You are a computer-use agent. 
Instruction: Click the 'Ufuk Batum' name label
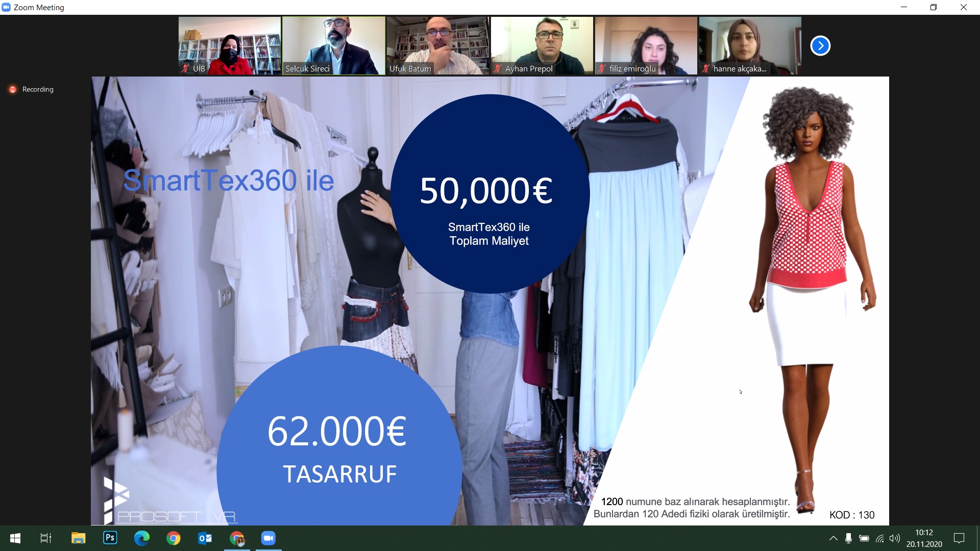[x=410, y=68]
